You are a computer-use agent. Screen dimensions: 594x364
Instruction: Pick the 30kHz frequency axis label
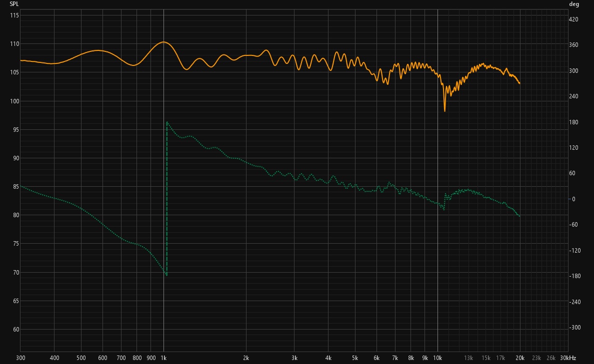[568, 358]
